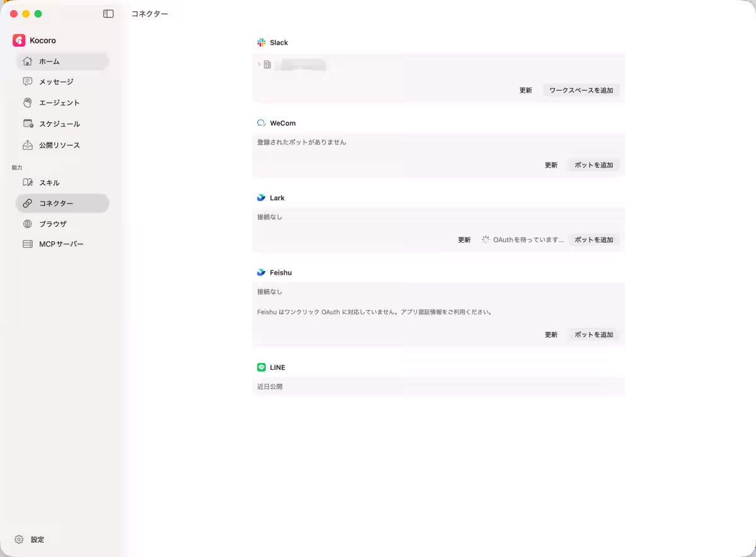Click the yellow window minimize button
Screen dimensions: 756x557
[x=26, y=13]
